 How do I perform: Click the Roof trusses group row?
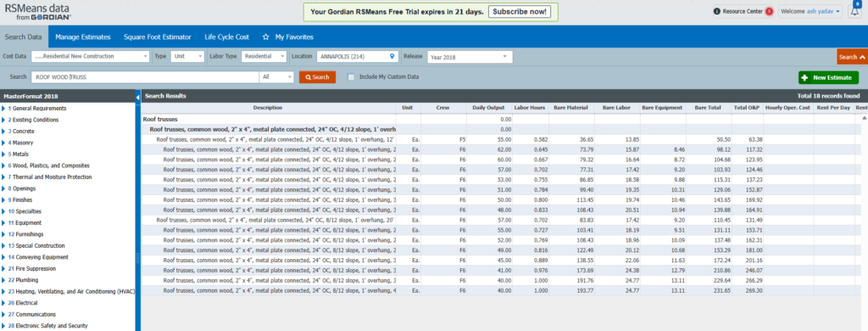click(x=501, y=119)
